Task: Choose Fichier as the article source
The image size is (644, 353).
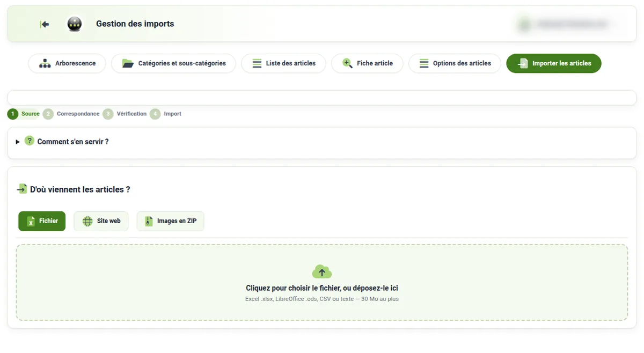Action: 42,221
